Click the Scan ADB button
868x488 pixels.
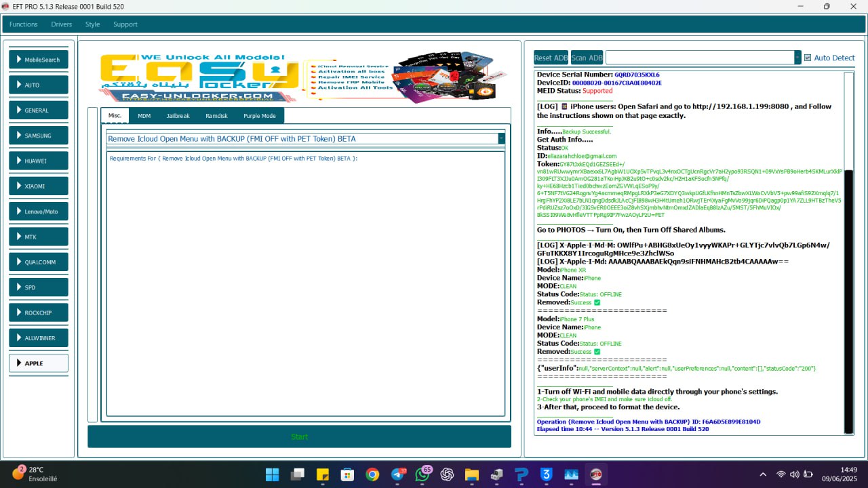587,58
